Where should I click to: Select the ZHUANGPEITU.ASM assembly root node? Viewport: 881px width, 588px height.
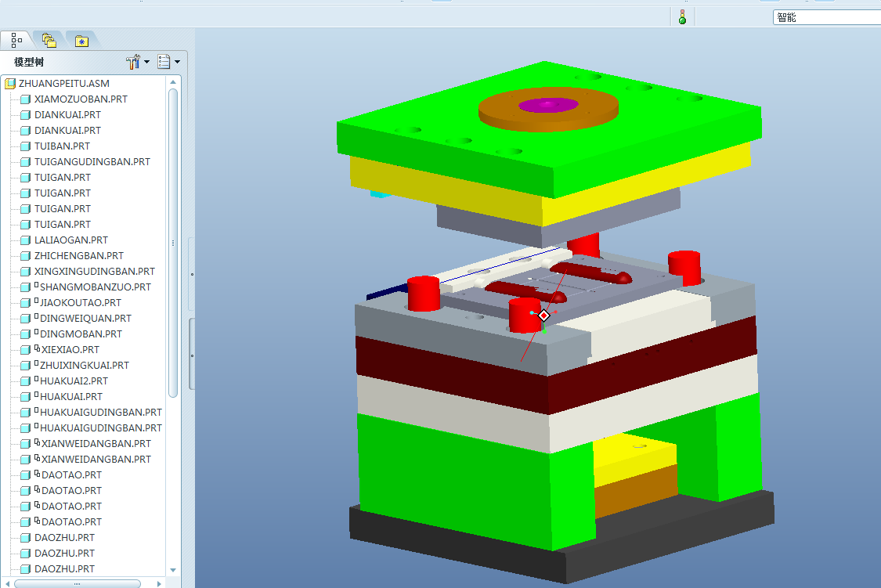tap(64, 83)
